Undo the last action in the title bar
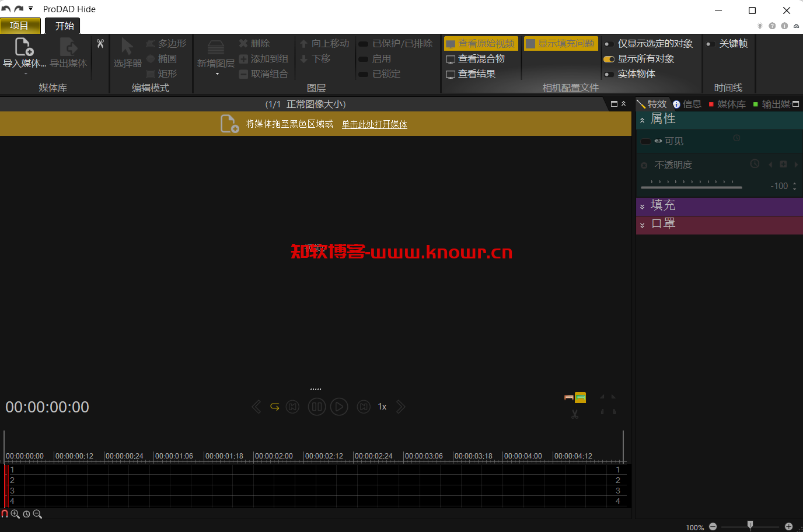The image size is (803, 532). [6, 9]
